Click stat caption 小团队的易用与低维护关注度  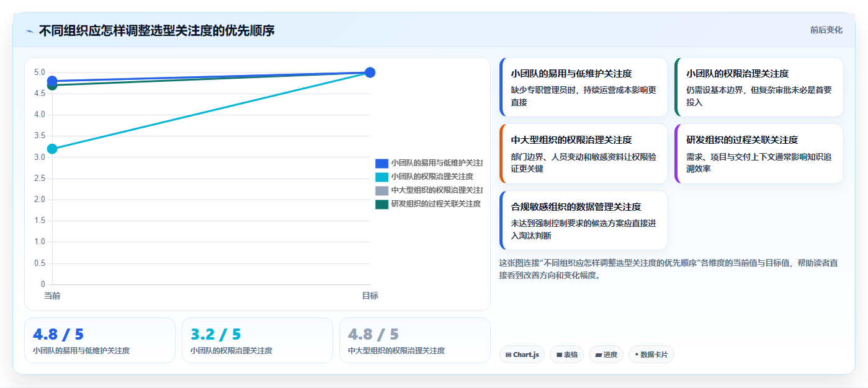pyautogui.click(x=81, y=351)
